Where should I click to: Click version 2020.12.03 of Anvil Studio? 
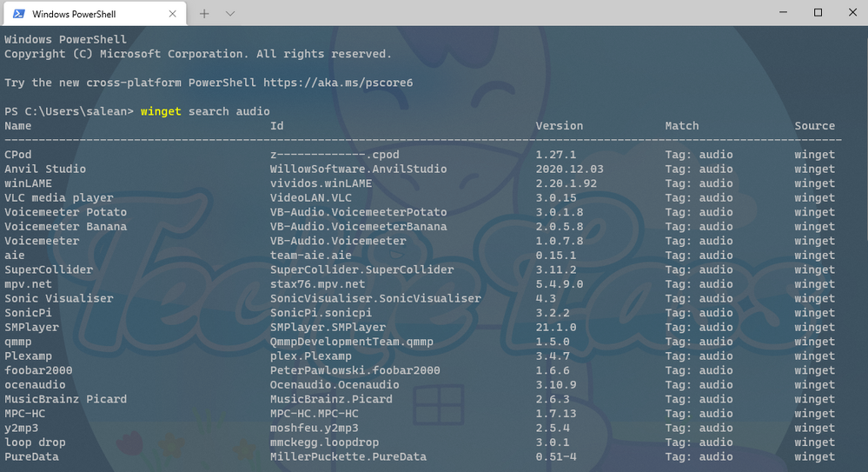click(570, 169)
